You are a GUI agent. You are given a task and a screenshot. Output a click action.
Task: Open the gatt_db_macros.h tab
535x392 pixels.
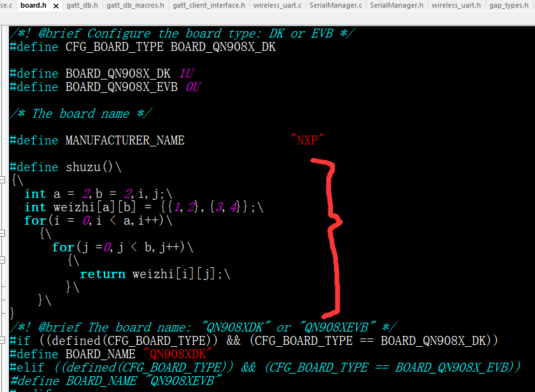tap(135, 6)
